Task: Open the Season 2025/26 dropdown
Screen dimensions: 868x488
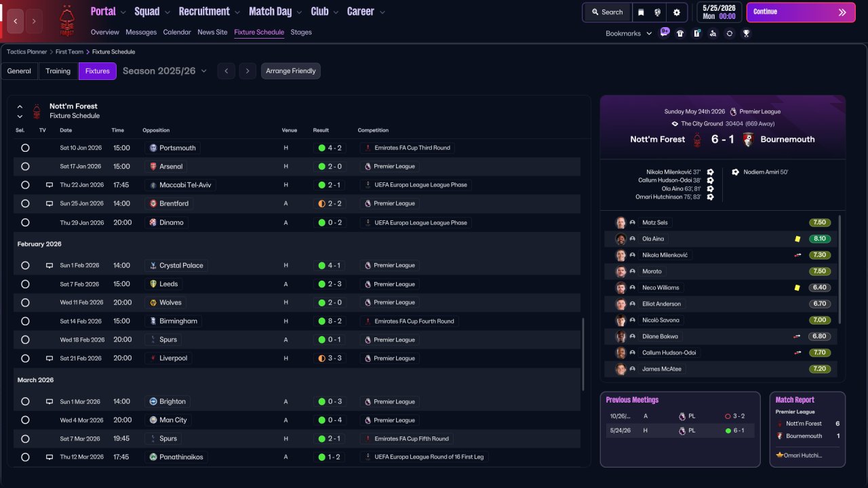Action: (165, 71)
